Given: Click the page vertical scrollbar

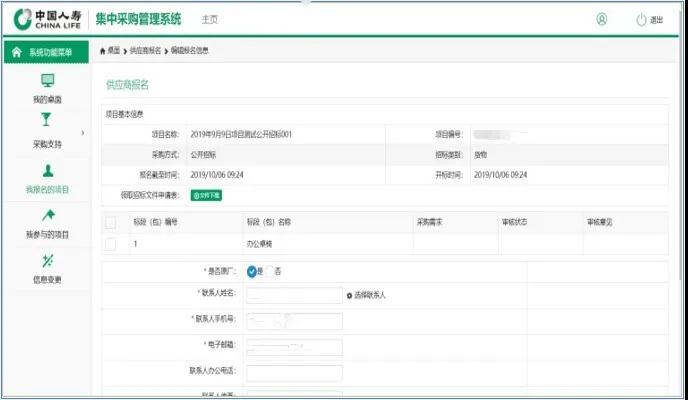Looking at the screenshot, I should [681, 145].
